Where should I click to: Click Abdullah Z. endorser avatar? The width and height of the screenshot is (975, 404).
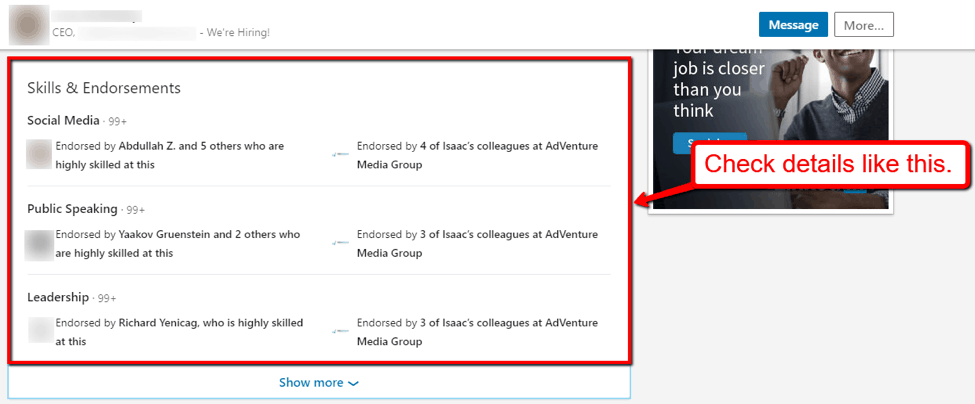[x=39, y=155]
